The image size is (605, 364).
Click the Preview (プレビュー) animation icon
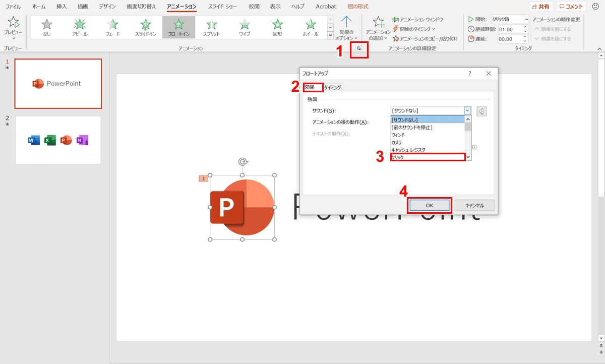[13, 27]
